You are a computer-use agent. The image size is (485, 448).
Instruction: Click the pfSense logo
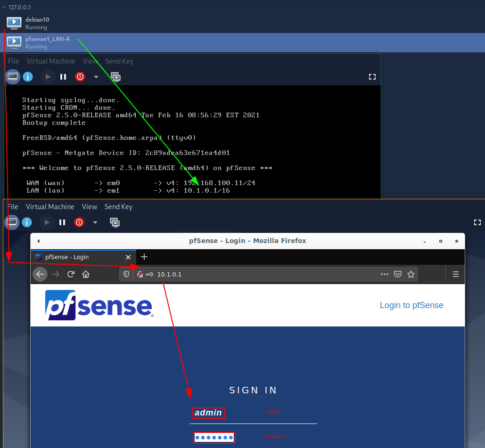99,305
